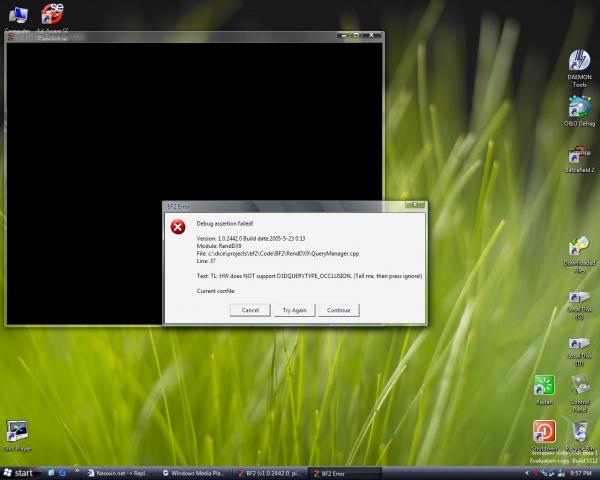Click the 'Module: RendDX9' line
Screen dimensions: 600x480
[x=219, y=246]
